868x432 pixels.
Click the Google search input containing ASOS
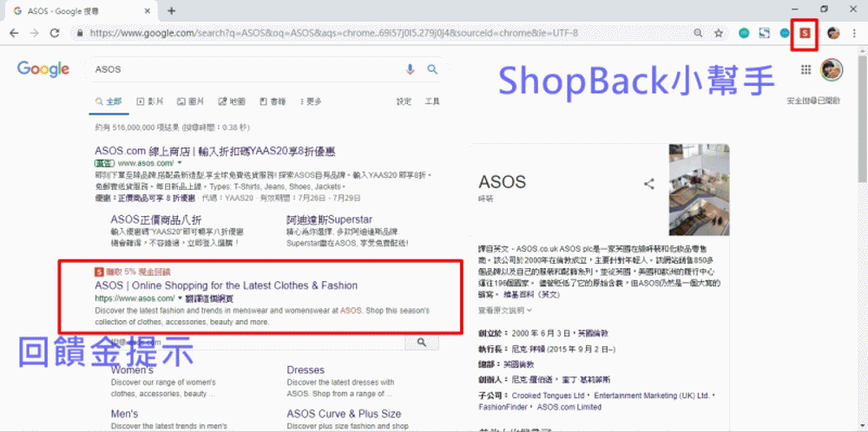[x=243, y=69]
